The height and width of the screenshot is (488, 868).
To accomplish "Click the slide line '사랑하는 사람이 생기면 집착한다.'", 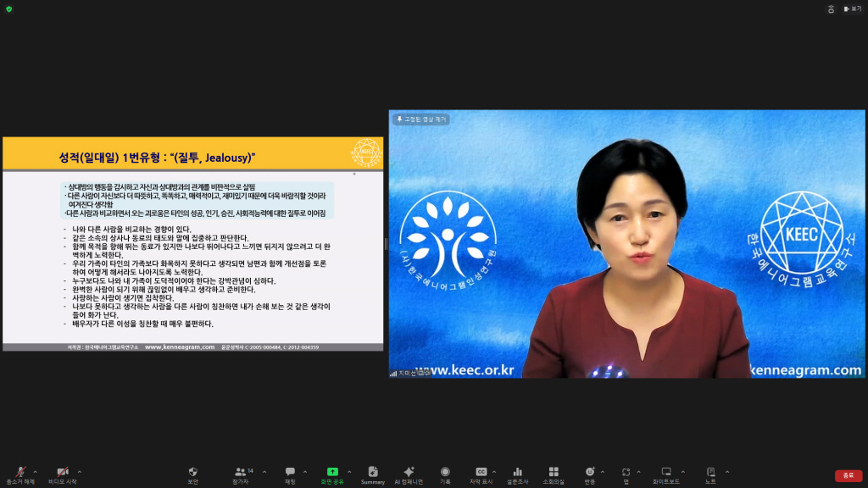I will [x=123, y=297].
